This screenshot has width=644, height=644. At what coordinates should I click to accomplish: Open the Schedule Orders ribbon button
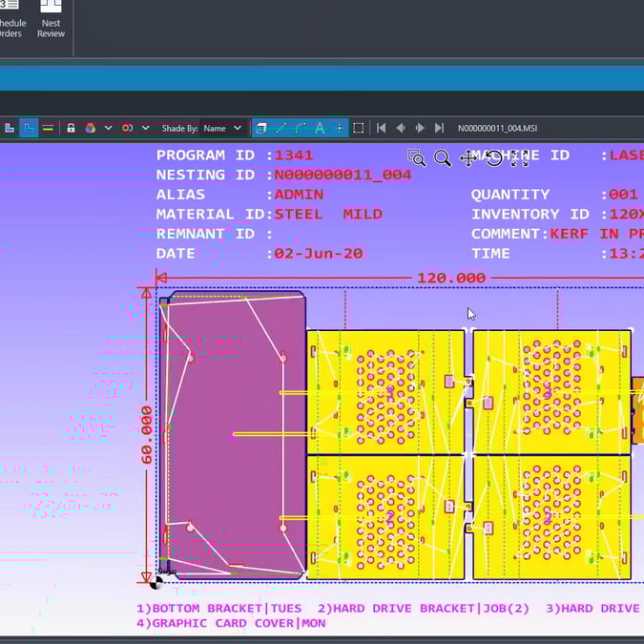click(10, 19)
